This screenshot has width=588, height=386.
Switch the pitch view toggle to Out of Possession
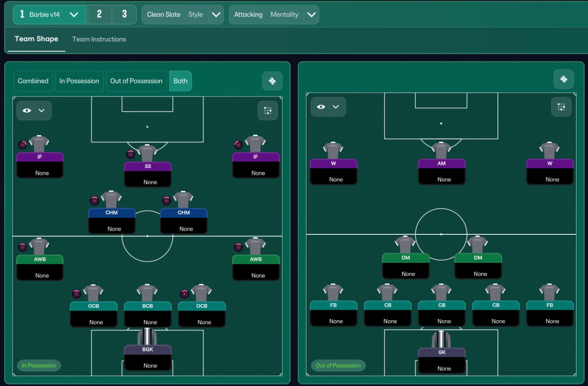click(136, 81)
